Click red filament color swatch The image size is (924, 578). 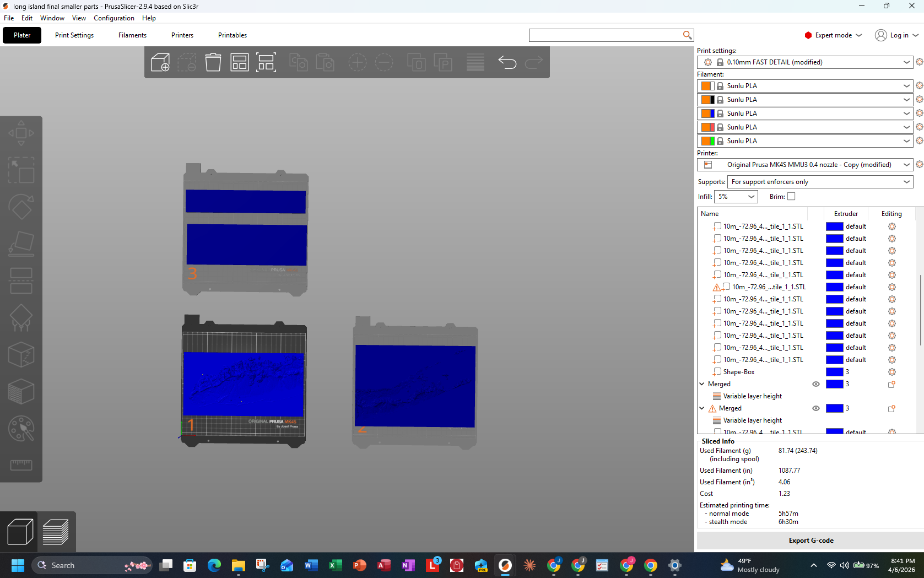click(x=712, y=127)
